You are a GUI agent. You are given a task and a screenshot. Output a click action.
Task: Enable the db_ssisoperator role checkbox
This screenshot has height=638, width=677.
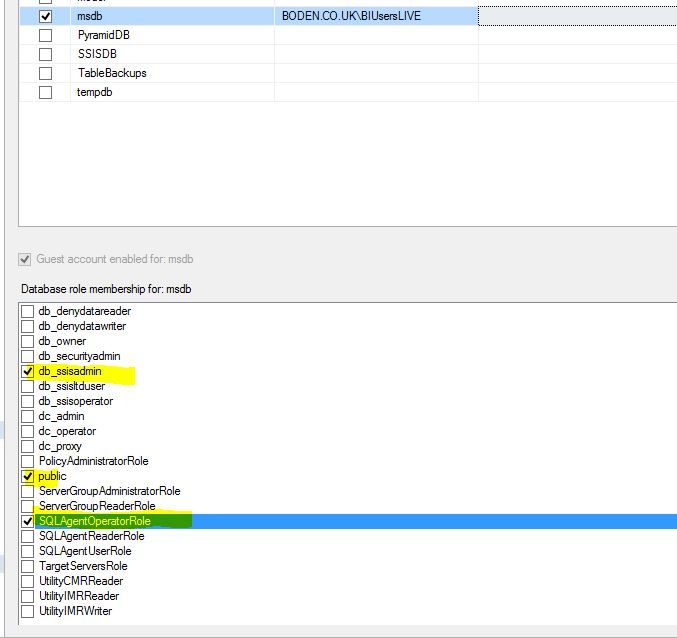(x=28, y=401)
